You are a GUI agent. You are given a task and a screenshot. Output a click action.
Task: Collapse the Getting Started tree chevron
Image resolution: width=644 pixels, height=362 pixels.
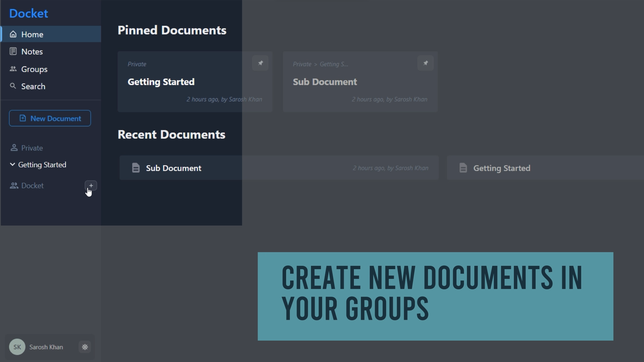click(x=12, y=165)
